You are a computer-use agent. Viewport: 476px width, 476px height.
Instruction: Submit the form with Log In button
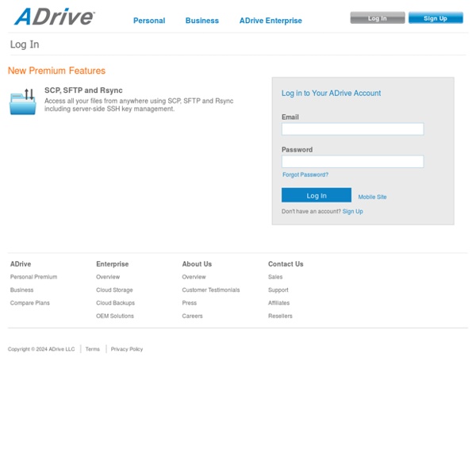tap(316, 195)
